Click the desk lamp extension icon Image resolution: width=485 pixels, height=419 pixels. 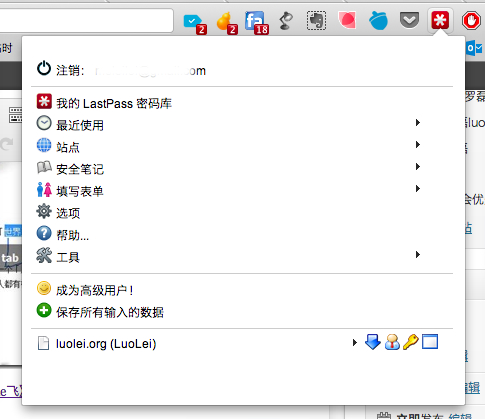(286, 21)
